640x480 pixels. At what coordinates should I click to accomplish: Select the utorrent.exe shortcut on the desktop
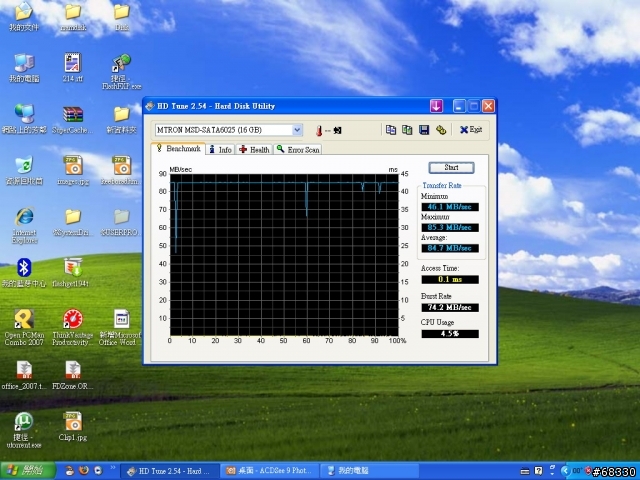coord(24,430)
